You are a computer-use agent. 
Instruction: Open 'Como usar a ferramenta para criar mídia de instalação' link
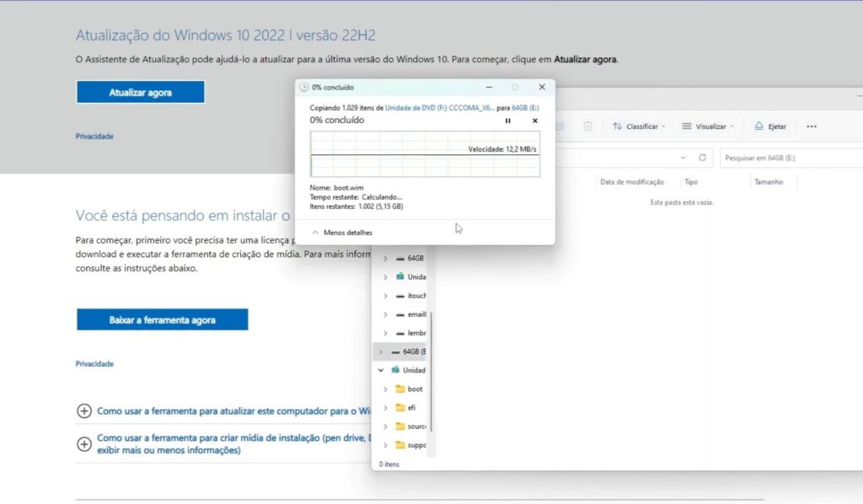click(233, 444)
